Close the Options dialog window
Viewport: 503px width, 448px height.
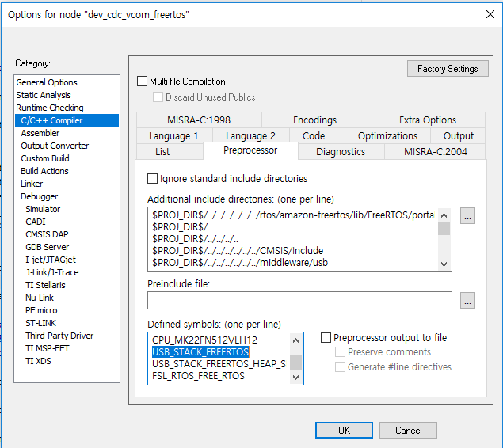[489, 13]
